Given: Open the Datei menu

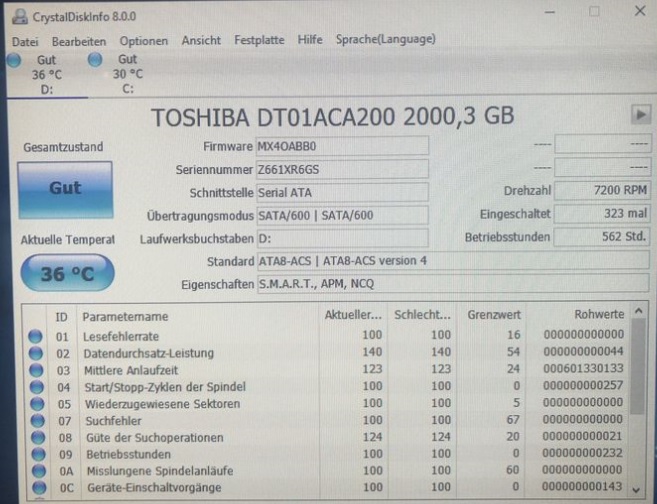Looking at the screenshot, I should coord(25,42).
